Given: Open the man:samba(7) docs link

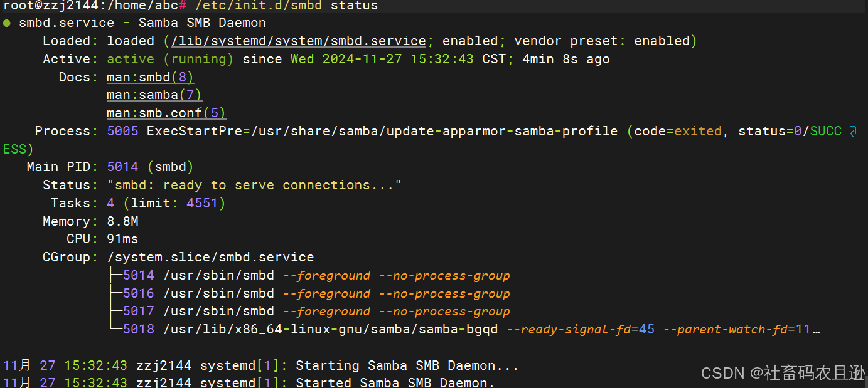Looking at the screenshot, I should coord(154,95).
